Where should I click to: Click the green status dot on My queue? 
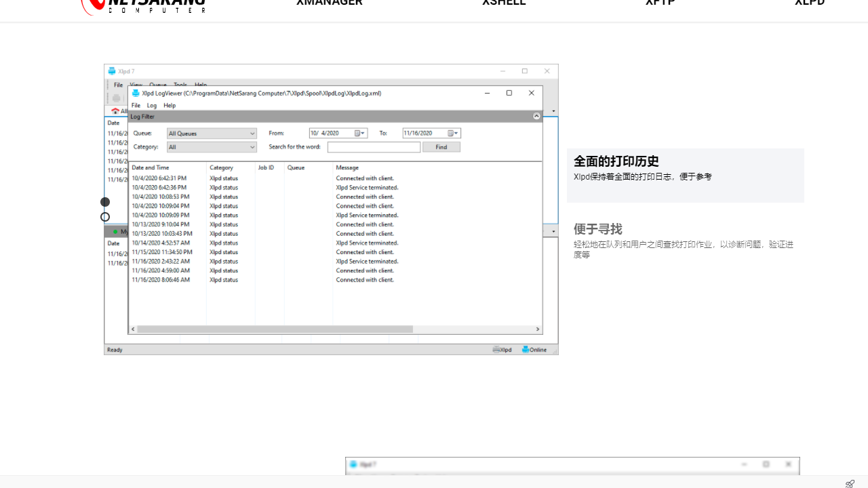point(115,230)
